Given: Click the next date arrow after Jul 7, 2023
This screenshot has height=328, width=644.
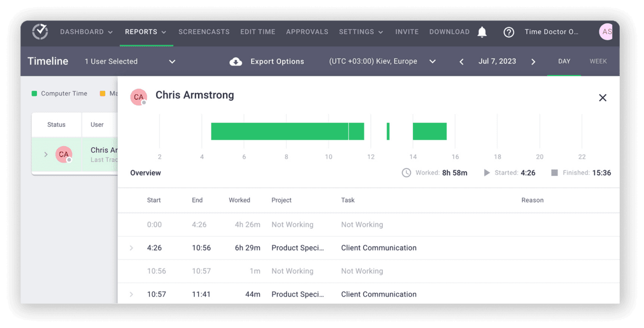Looking at the screenshot, I should 533,62.
